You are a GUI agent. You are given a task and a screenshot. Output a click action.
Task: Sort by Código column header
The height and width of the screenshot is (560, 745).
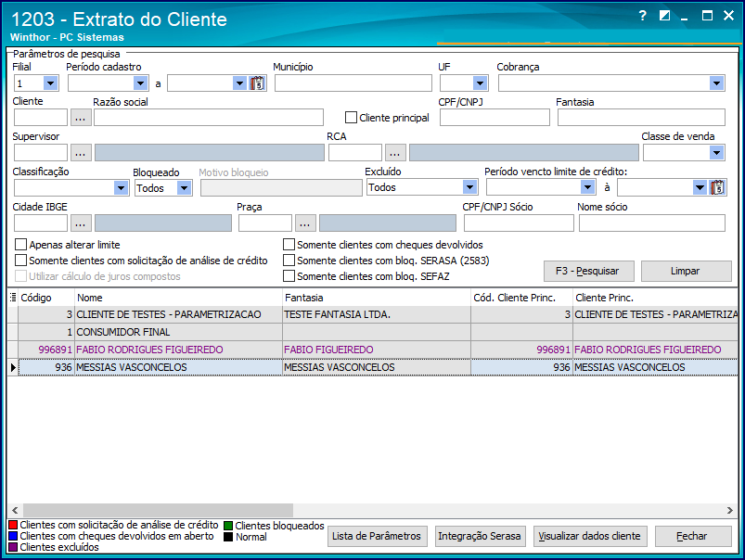(x=46, y=298)
